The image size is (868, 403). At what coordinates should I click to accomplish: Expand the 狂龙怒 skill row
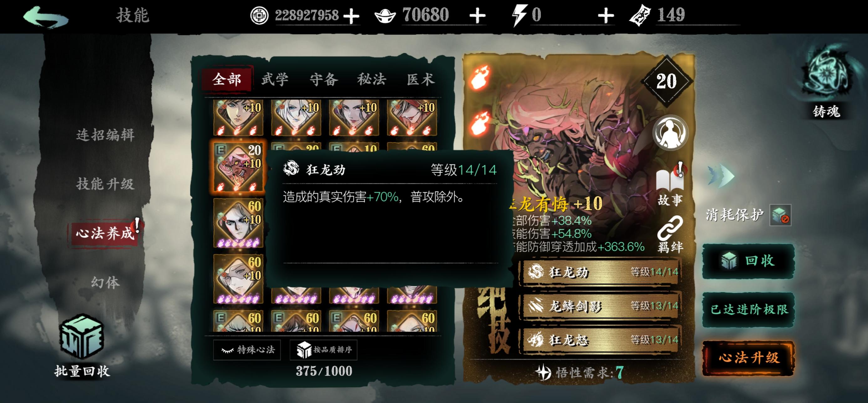click(x=602, y=340)
